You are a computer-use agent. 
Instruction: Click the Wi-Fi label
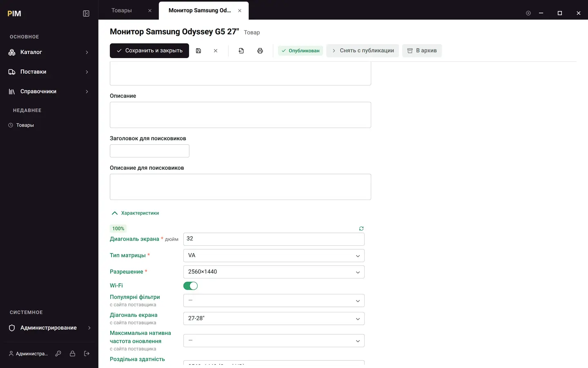[x=116, y=286]
